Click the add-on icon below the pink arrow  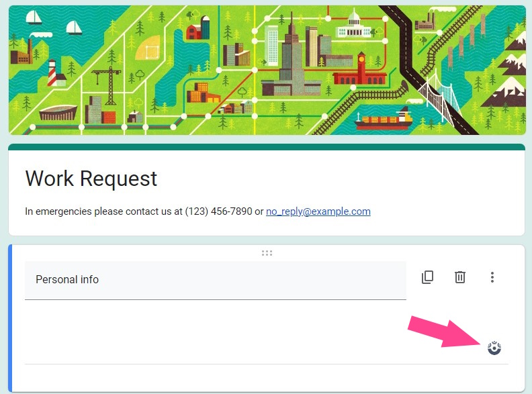494,348
